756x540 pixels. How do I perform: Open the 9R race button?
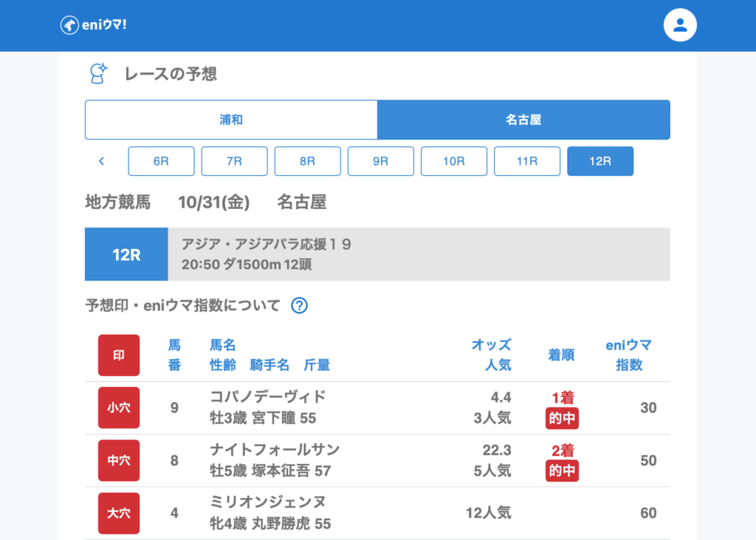click(x=380, y=161)
